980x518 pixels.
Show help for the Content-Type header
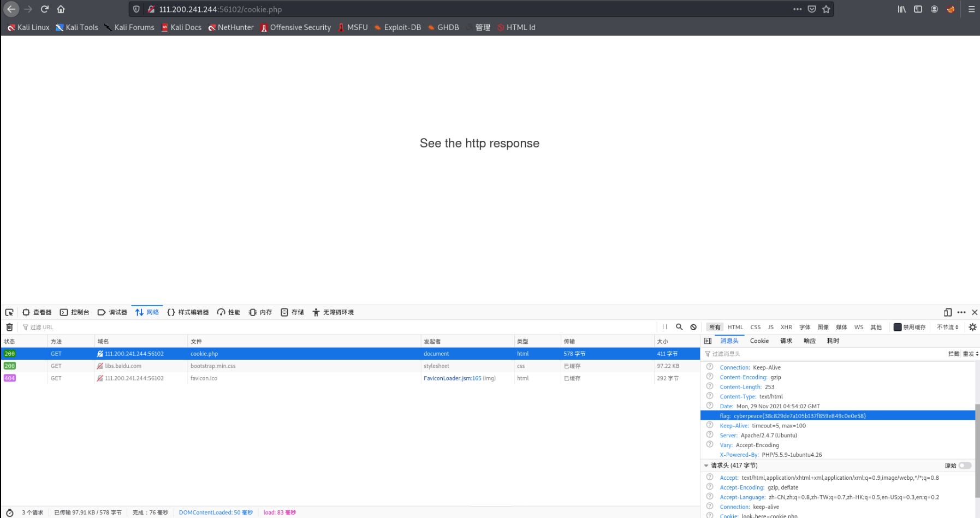tap(710, 396)
